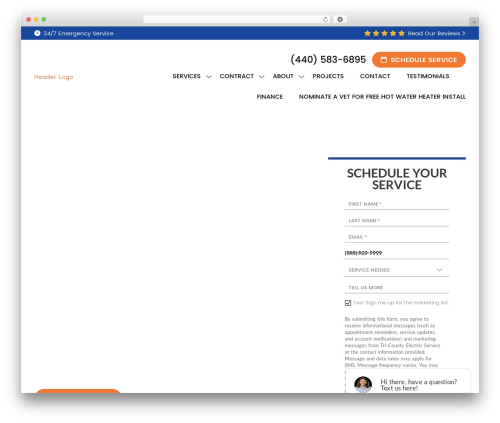Click the browser reload icon
The width and height of the screenshot is (500, 423).
coord(325,19)
